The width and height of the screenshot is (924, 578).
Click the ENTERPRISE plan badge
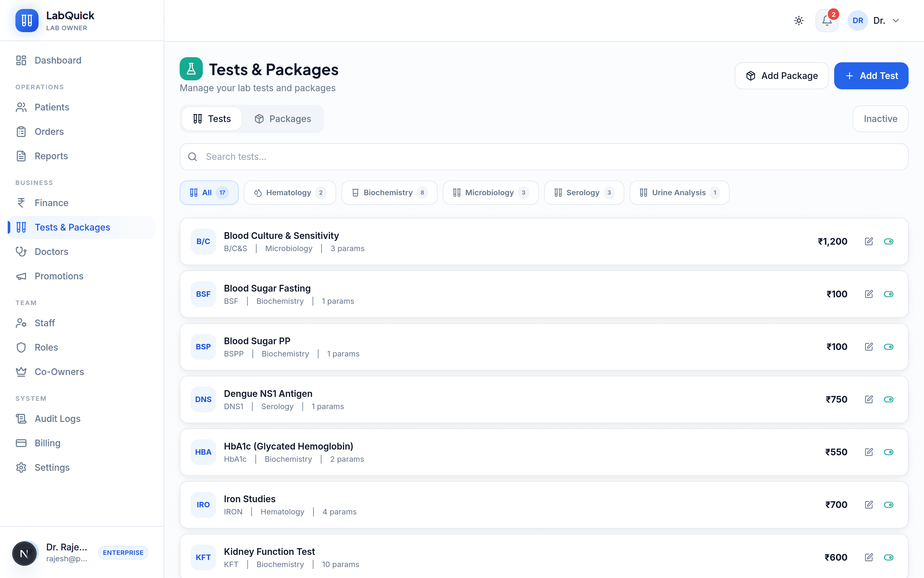[x=123, y=553]
